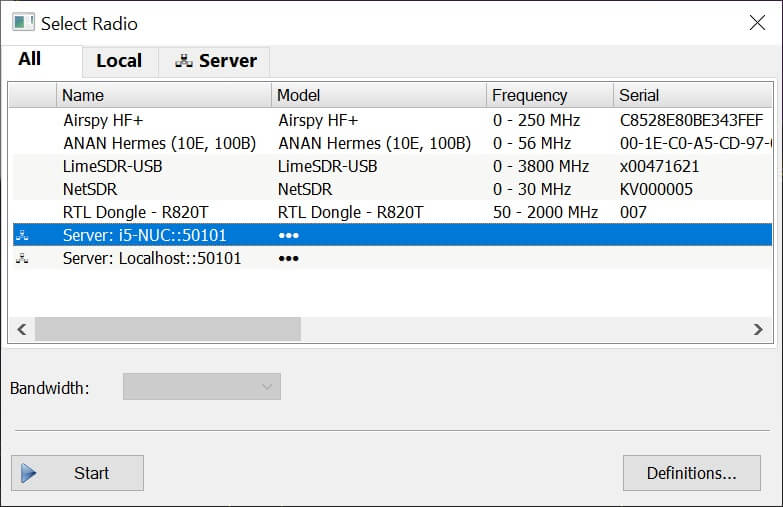Click the network icon on Server tab
The image size is (783, 507).
tap(183, 61)
